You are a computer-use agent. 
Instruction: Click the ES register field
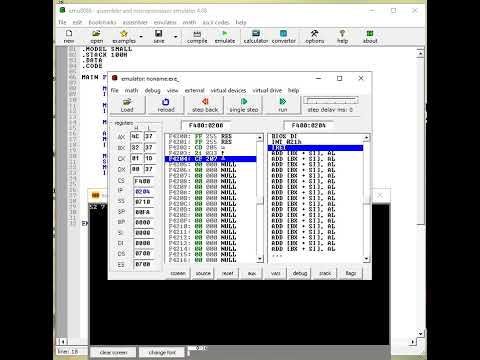pos(144,264)
